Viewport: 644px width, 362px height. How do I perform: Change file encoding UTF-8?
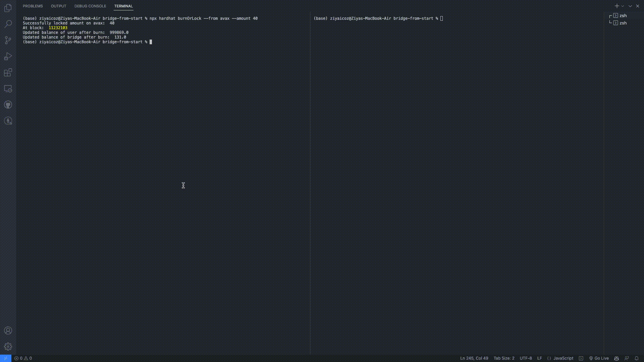[526, 358]
